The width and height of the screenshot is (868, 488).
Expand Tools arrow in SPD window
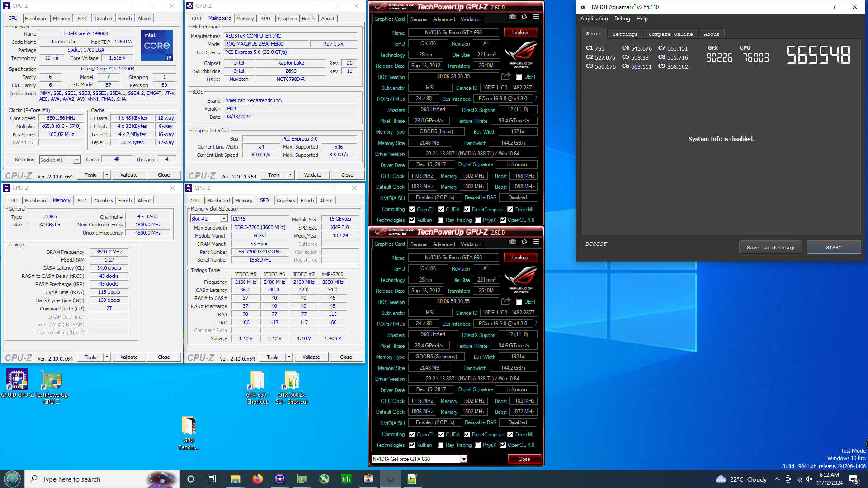289,357
